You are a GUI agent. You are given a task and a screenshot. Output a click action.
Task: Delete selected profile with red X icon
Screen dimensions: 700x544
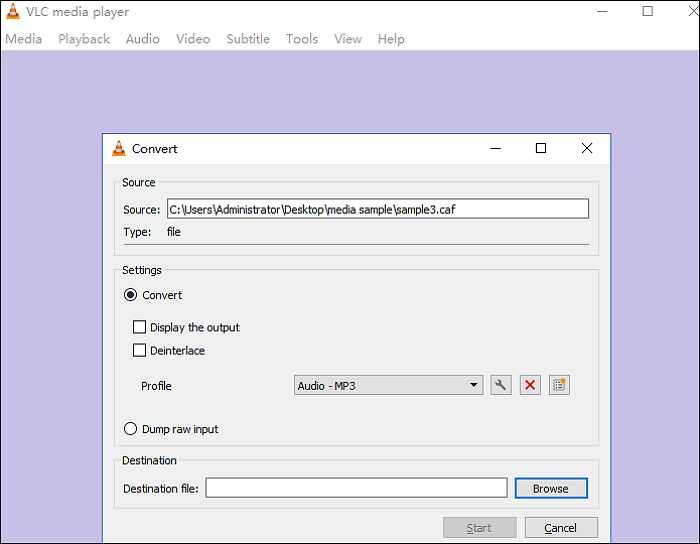tap(530, 385)
